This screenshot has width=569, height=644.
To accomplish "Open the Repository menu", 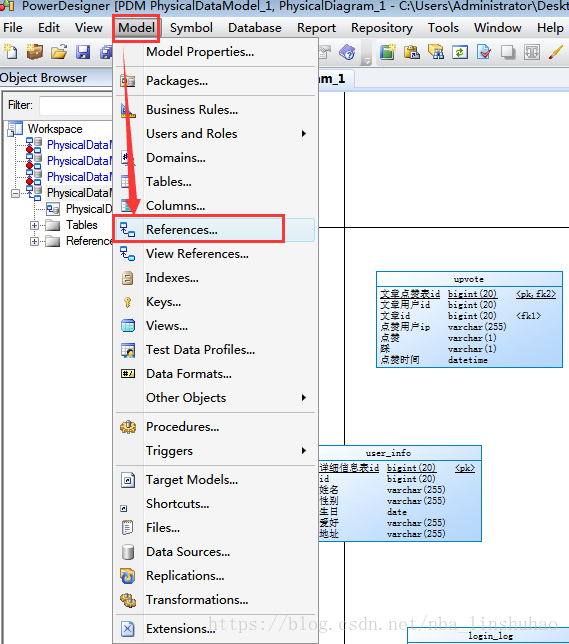I will (382, 28).
